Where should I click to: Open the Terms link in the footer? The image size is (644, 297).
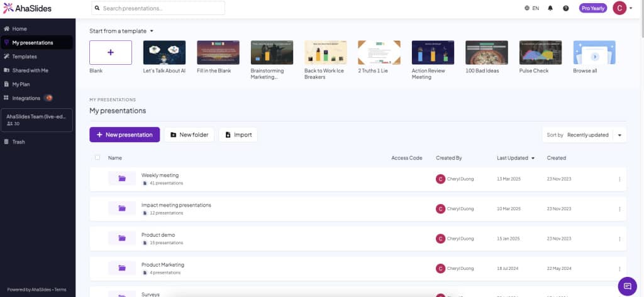pyautogui.click(x=60, y=289)
